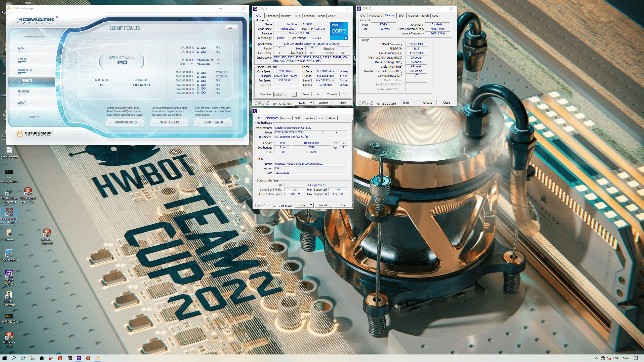Launch Geekbench 3 from the desktop
The height and width of the screenshot is (362, 644).
click(9, 255)
